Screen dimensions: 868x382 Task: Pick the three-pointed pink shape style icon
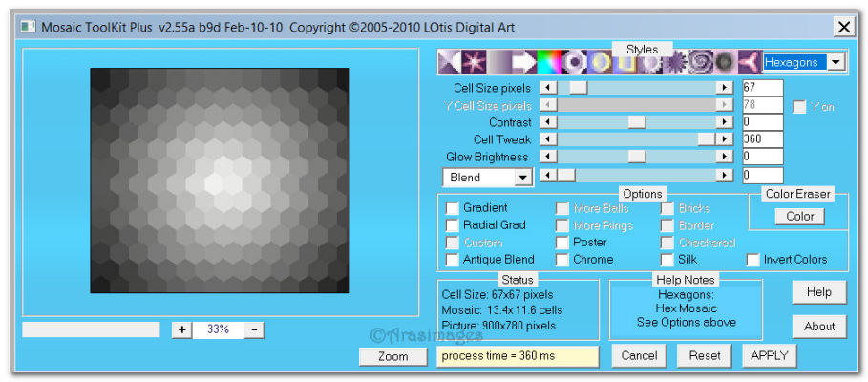(749, 62)
